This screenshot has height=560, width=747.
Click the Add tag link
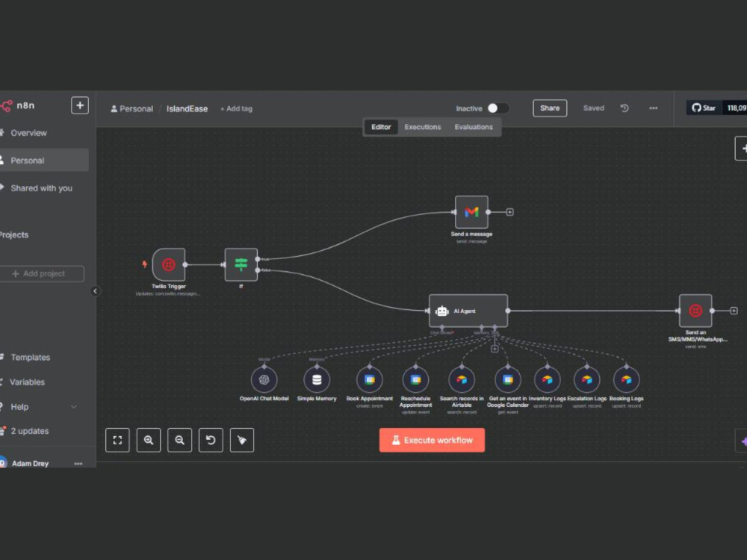tap(236, 108)
